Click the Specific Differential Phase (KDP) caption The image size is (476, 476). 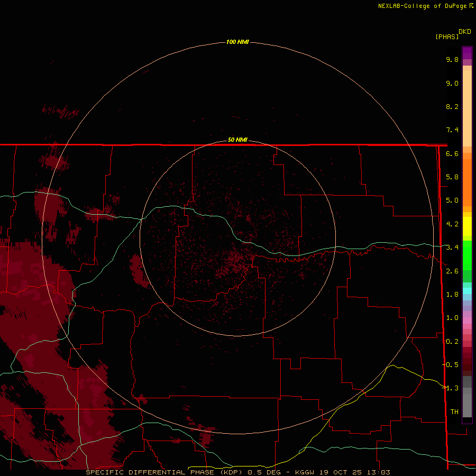164,472
